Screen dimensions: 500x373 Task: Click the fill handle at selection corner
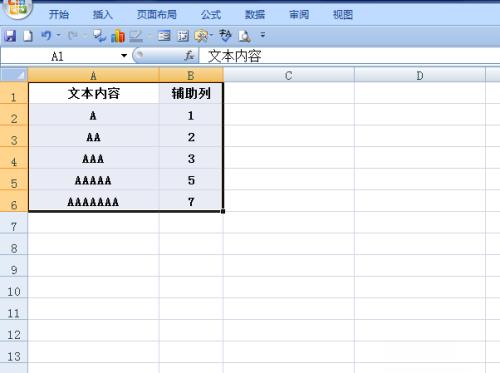223,211
